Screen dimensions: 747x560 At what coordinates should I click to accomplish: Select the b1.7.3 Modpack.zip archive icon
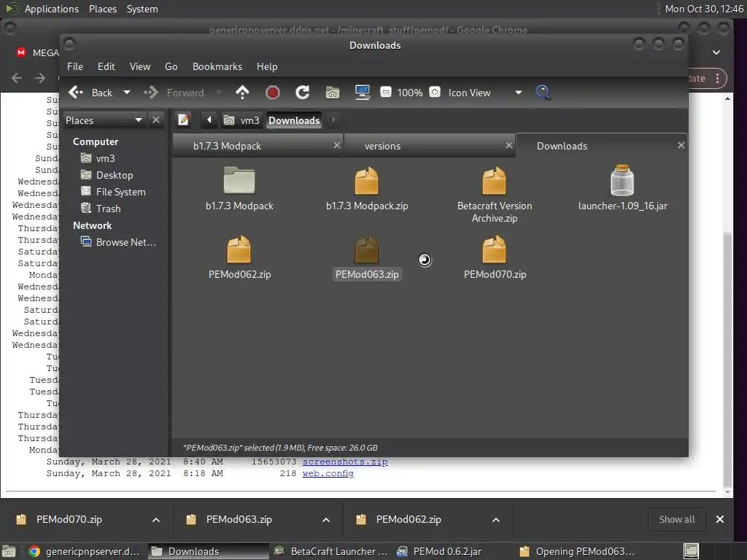pyautogui.click(x=366, y=181)
